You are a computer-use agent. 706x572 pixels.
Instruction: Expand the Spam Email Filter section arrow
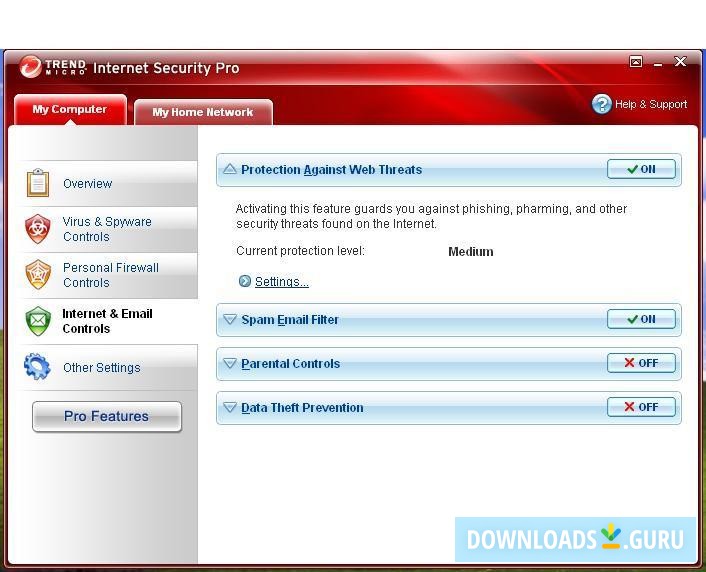click(x=230, y=319)
